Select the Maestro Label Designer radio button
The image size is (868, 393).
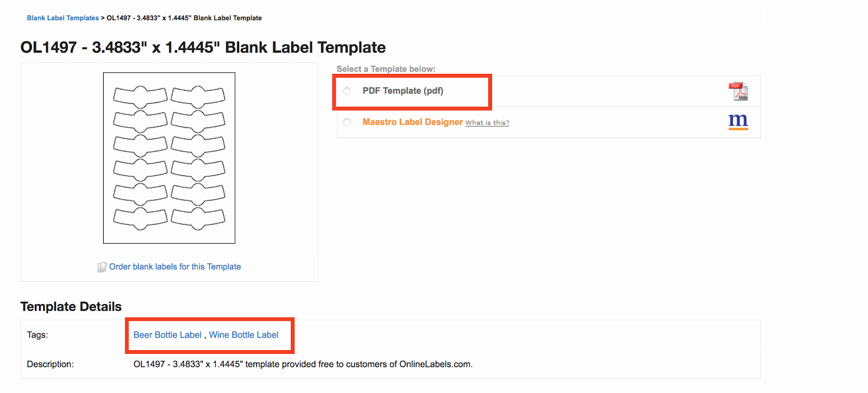347,122
